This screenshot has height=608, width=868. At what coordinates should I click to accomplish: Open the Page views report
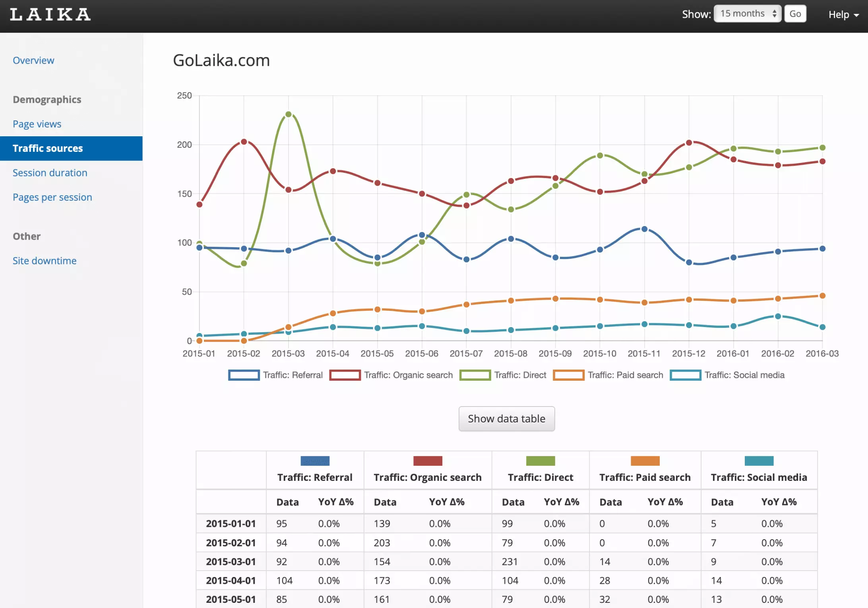pos(37,124)
